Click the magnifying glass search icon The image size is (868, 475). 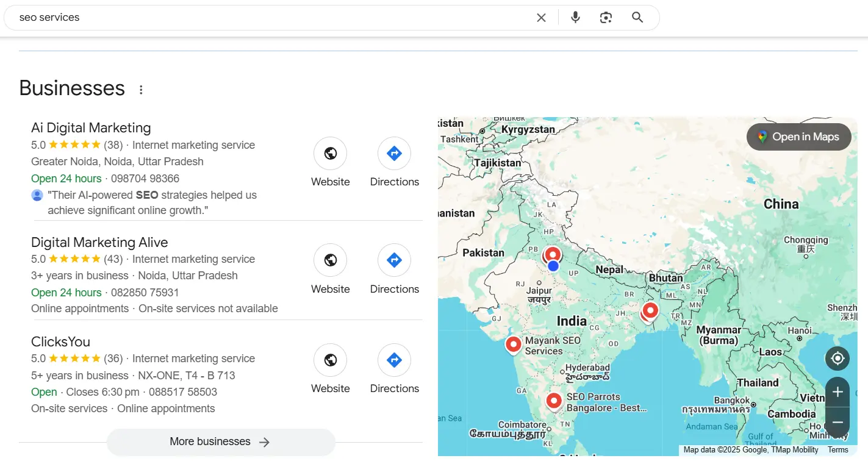(x=637, y=18)
